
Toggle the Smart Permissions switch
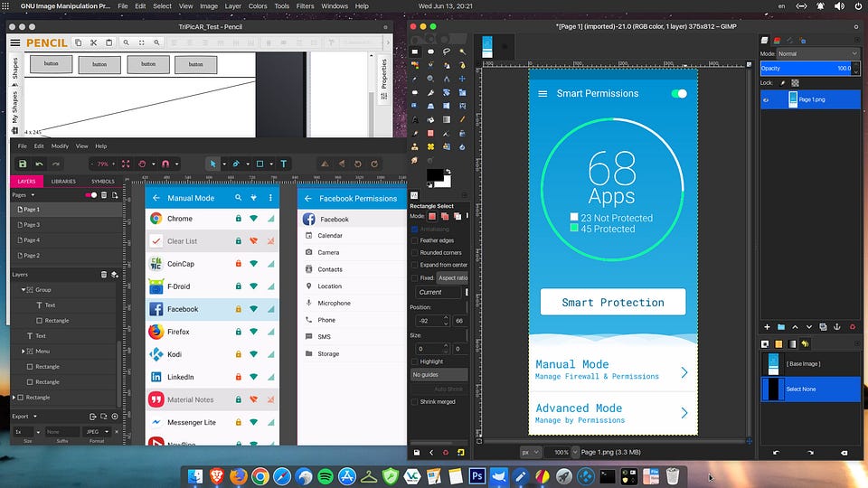click(x=679, y=93)
